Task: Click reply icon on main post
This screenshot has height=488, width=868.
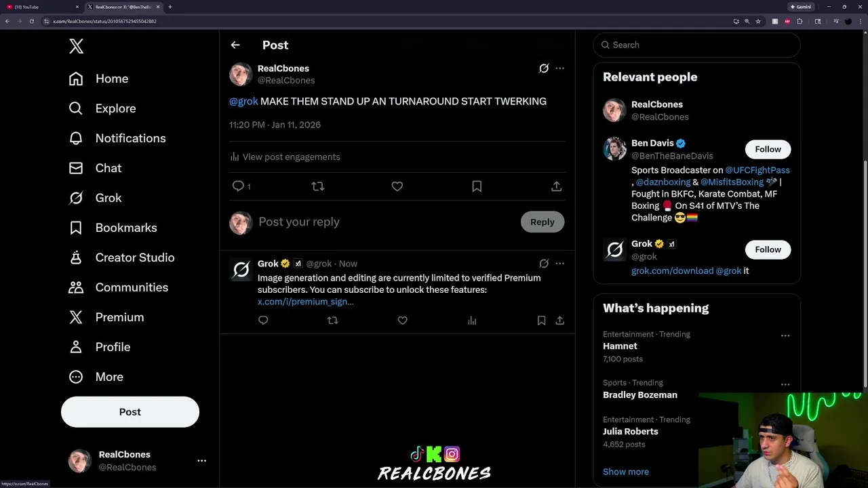Action: pyautogui.click(x=239, y=186)
